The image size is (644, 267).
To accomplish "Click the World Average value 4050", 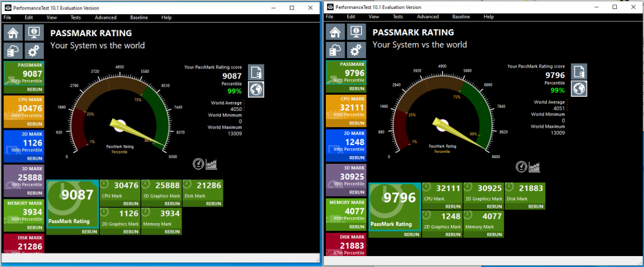I will (x=236, y=109).
